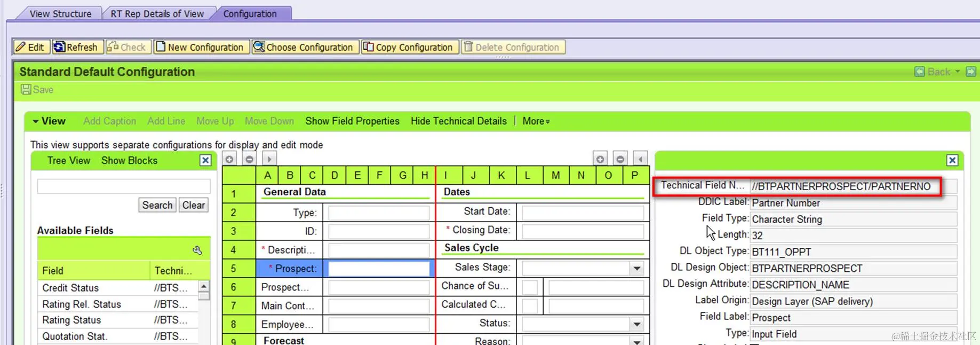Click Show Field Properties

352,121
